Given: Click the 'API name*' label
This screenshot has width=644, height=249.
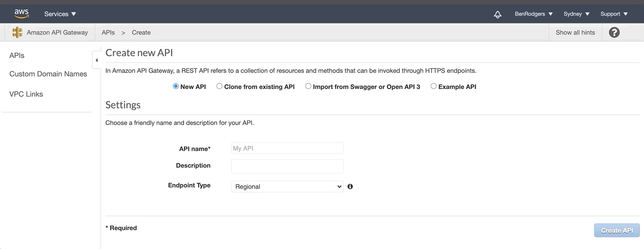Looking at the screenshot, I should 195,149.
